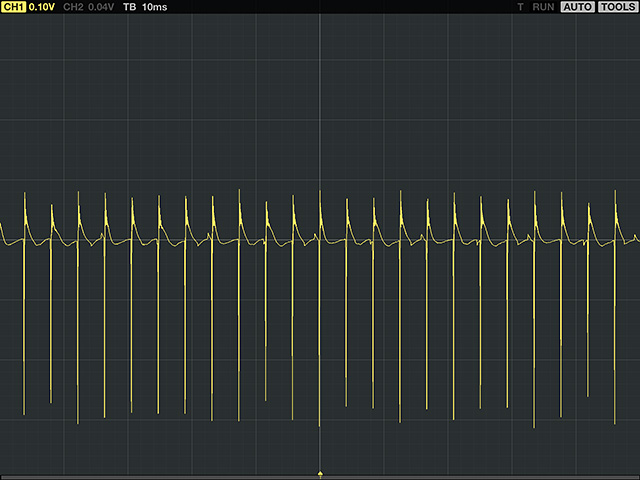The width and height of the screenshot is (640, 480).
Task: Open the 10ms timebase value
Action: pyautogui.click(x=155, y=7)
